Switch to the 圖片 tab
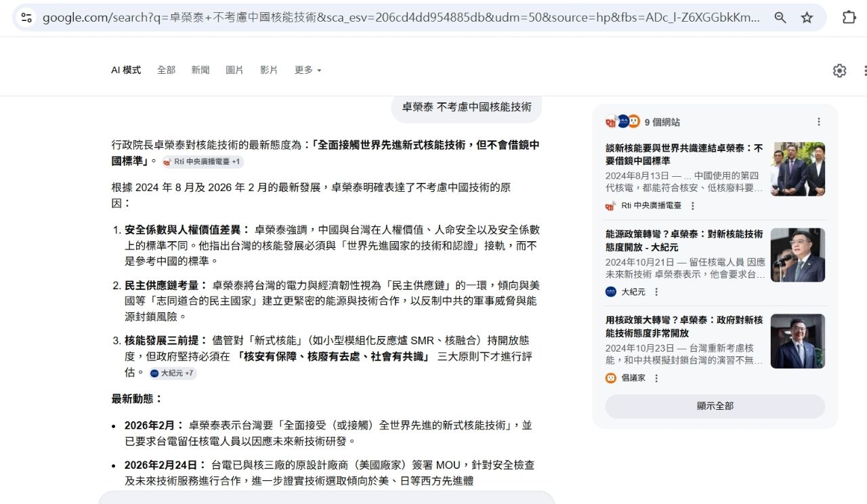Screen dimensions: 867x504 (x=234, y=70)
